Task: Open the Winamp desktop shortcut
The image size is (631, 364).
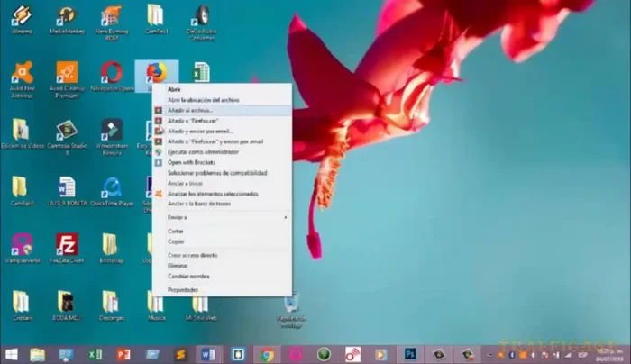Action: tap(22, 19)
